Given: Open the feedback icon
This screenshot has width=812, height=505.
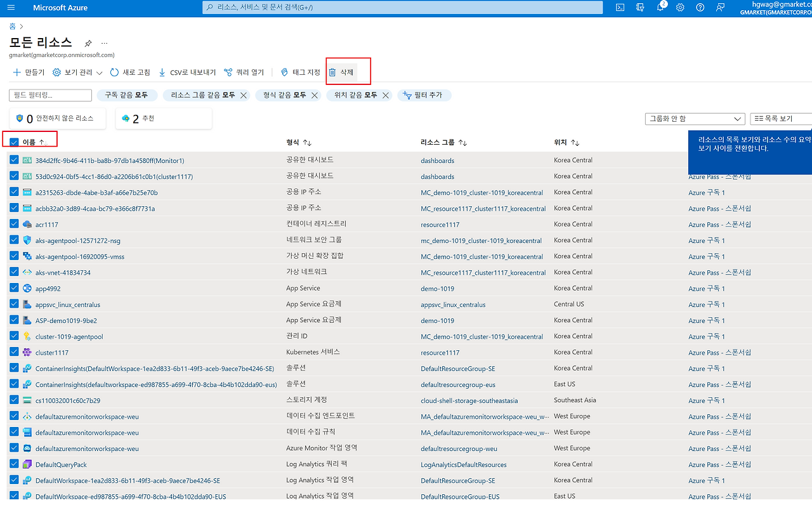Looking at the screenshot, I should [719, 8].
